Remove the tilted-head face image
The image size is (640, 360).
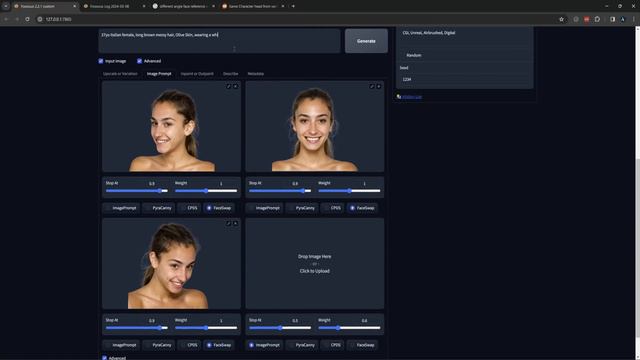click(236, 224)
